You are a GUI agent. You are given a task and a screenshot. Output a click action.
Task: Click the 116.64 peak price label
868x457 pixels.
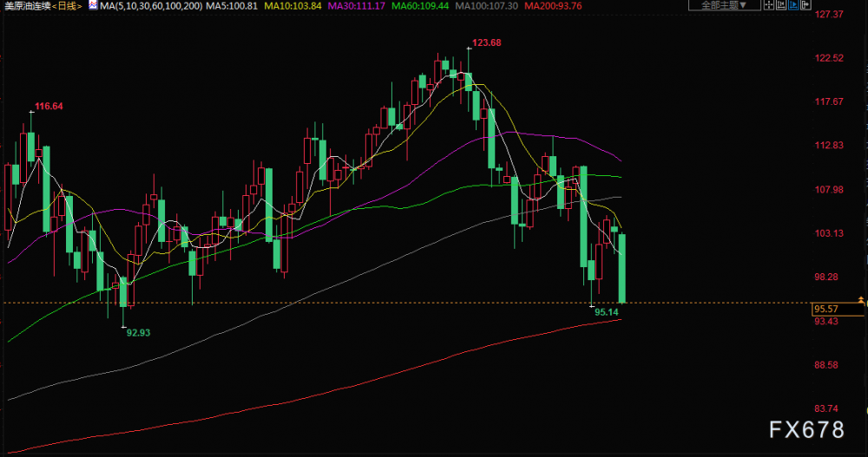pyautogui.click(x=49, y=106)
